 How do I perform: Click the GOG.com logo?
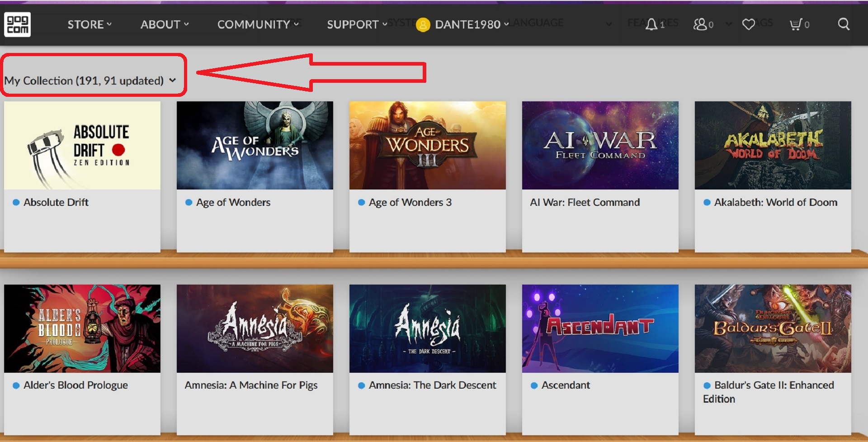pos(18,24)
